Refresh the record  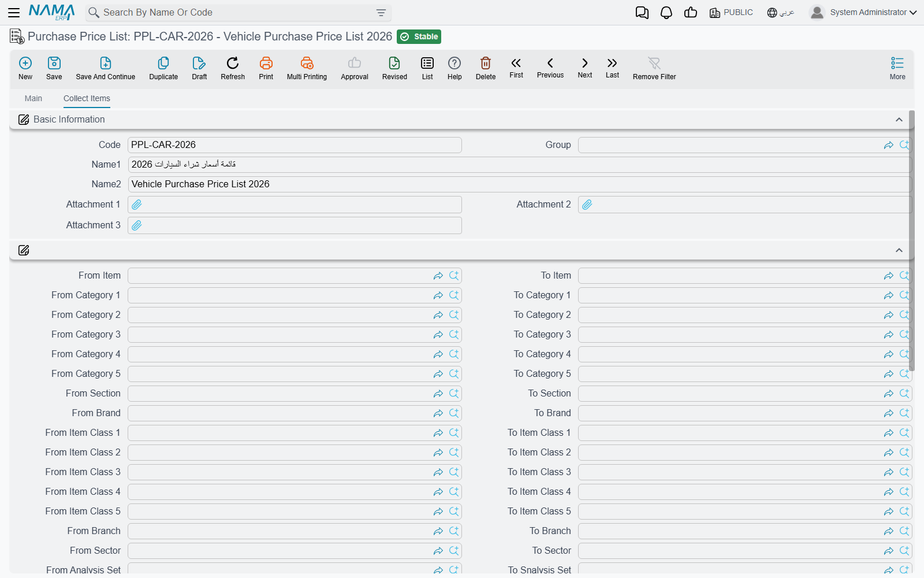(x=233, y=68)
